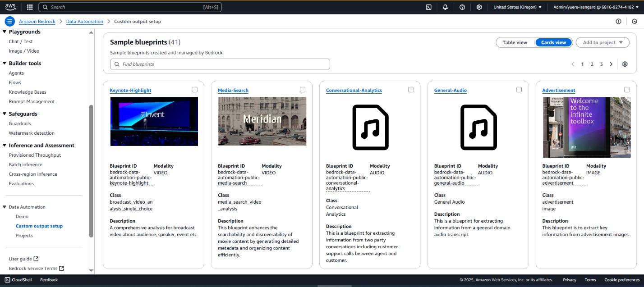Viewport: 644px width, 287px height.
Task: Open the Media-Search blueprint link
Action: coord(233,90)
